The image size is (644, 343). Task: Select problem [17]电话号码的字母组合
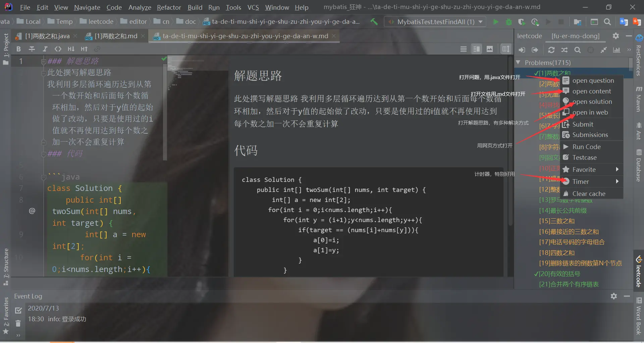(x=572, y=242)
